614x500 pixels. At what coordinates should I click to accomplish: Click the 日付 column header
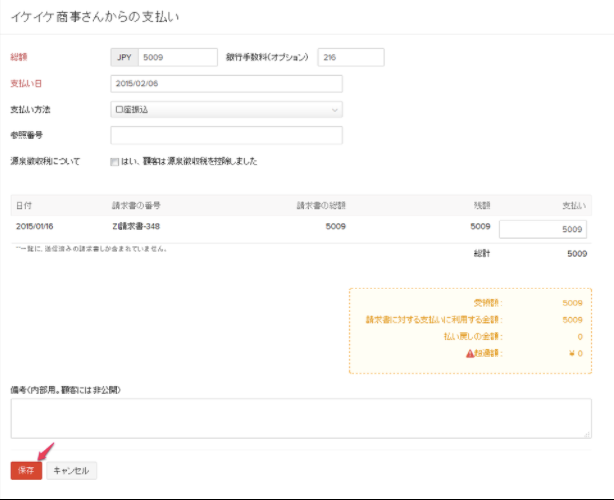click(x=23, y=205)
